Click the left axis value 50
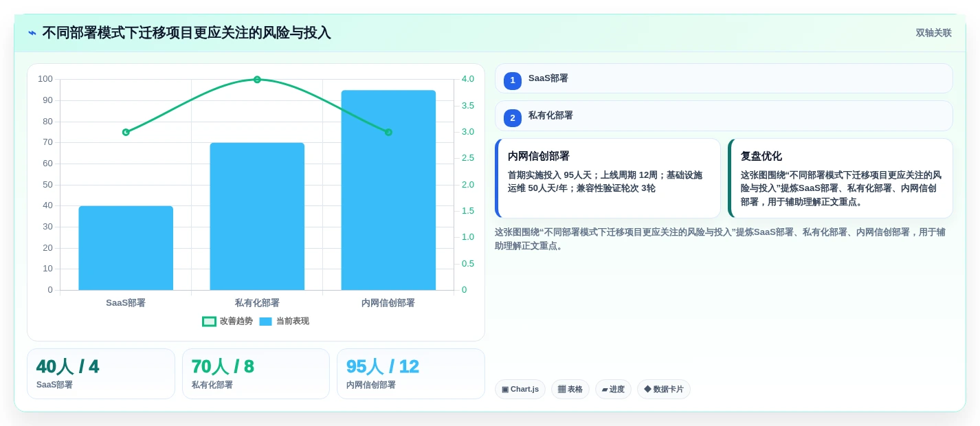 [47, 185]
